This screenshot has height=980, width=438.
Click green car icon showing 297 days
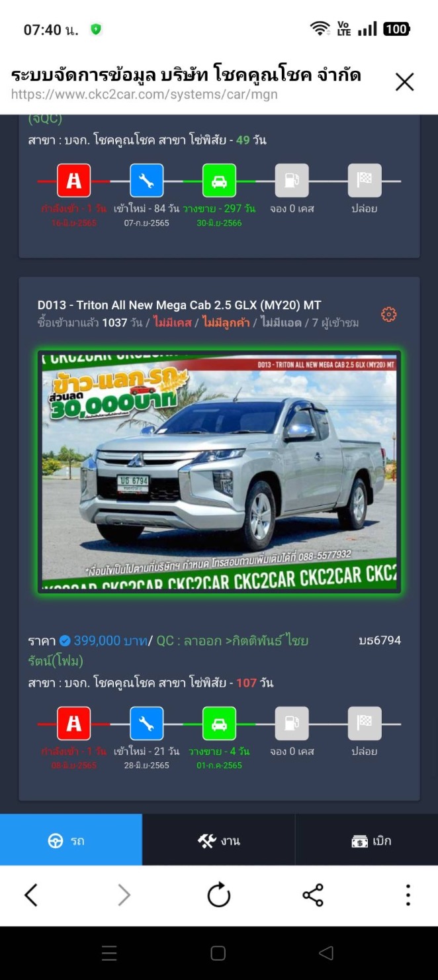[x=219, y=181]
